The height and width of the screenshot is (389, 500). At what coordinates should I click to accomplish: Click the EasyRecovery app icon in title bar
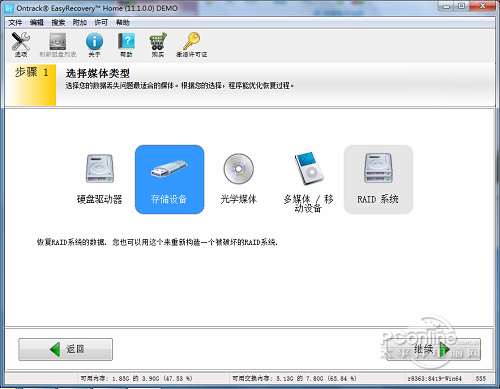click(9, 8)
